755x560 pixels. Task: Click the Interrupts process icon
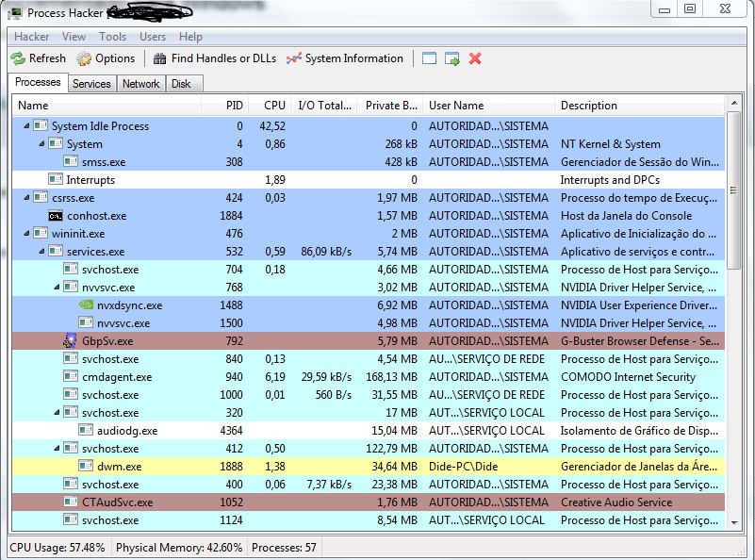(56, 180)
